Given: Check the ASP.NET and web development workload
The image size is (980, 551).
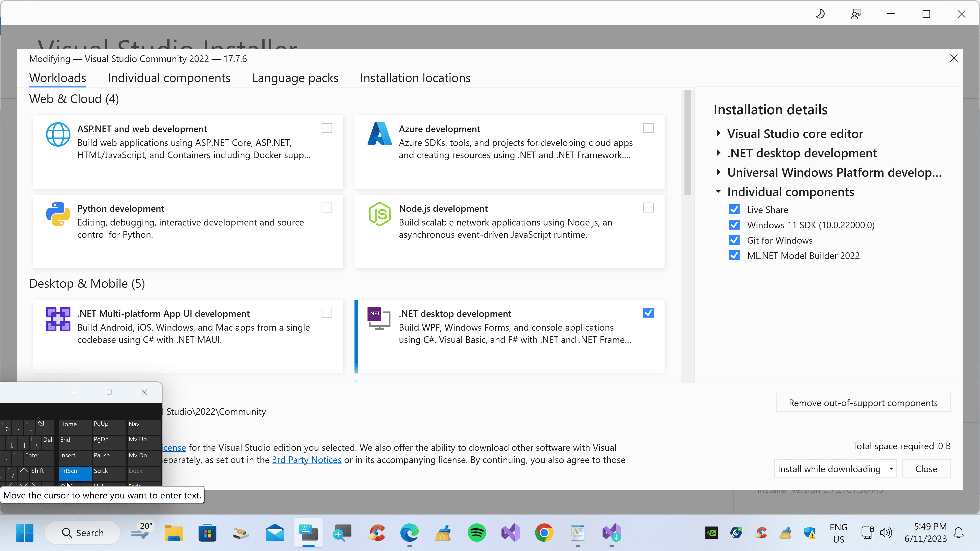Looking at the screenshot, I should click(327, 128).
